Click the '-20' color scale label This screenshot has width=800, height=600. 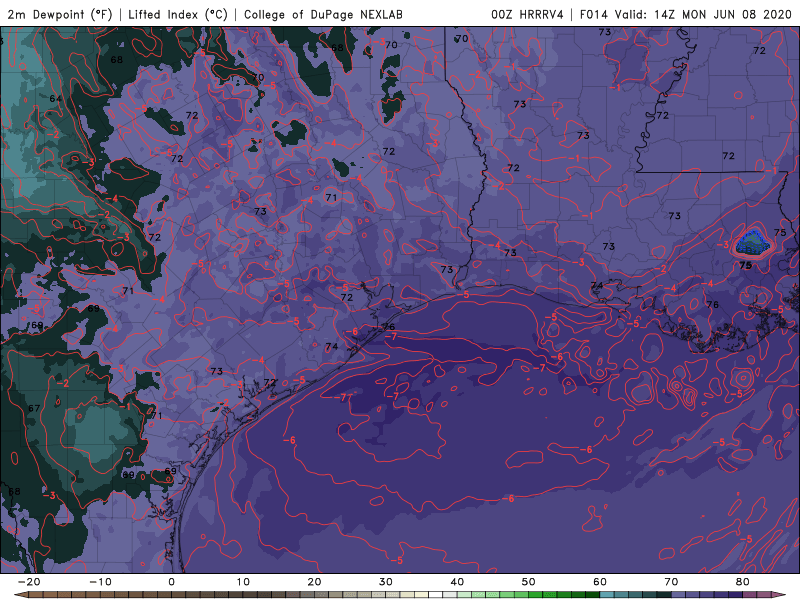(x=29, y=582)
